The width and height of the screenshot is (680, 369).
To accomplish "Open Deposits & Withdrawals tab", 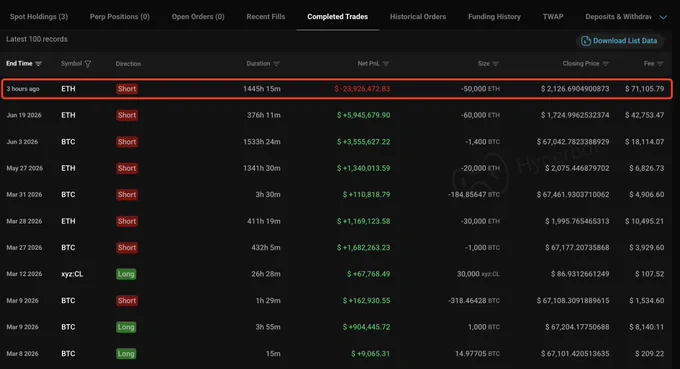I will click(618, 16).
